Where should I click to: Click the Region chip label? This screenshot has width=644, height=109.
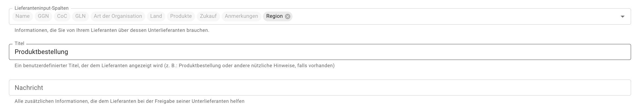(x=274, y=16)
